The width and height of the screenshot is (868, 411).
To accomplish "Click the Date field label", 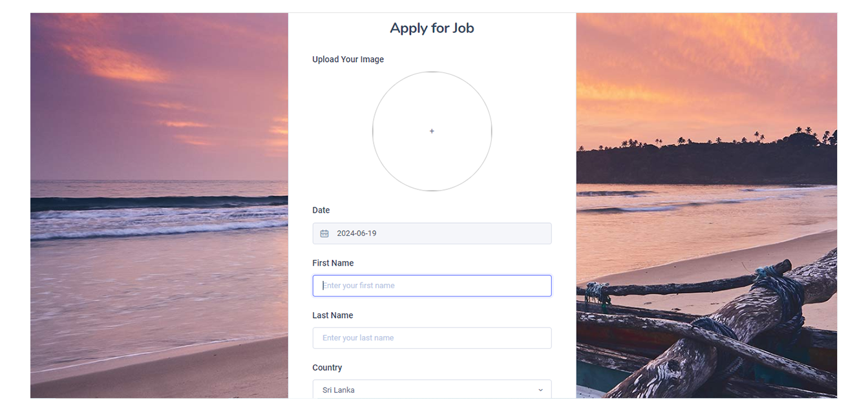I will point(321,210).
